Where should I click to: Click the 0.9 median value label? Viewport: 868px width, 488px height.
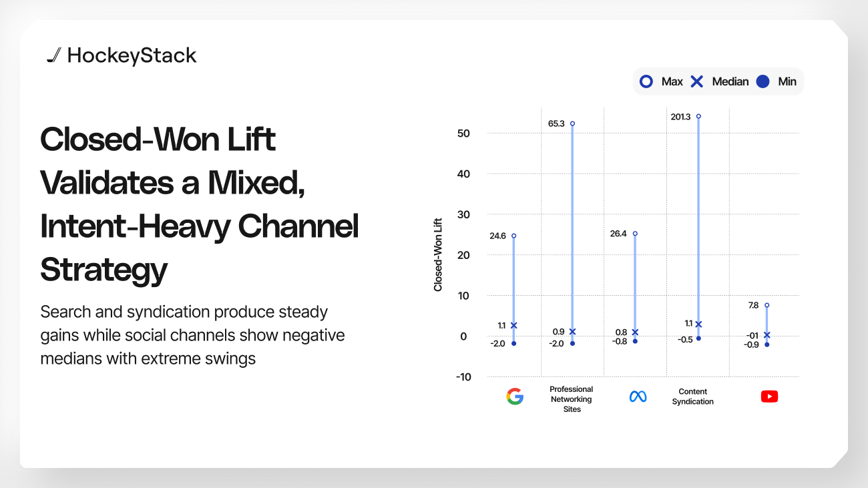pos(559,332)
